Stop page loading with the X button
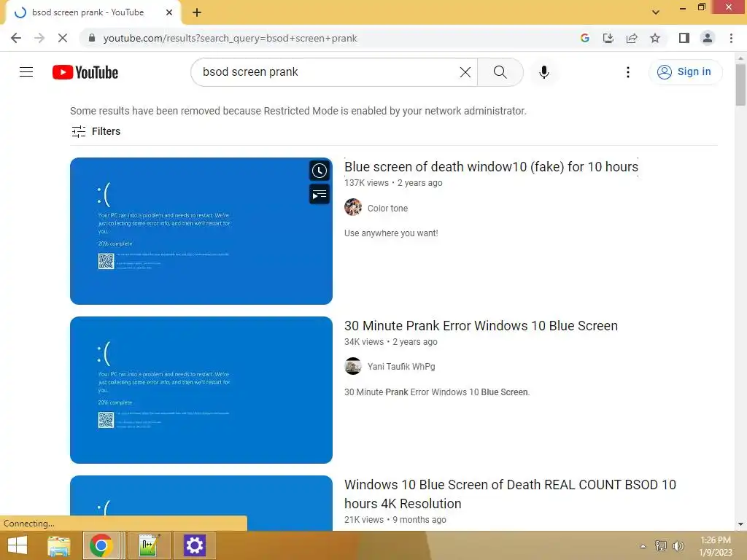Screen dimensions: 747x560 [63, 38]
